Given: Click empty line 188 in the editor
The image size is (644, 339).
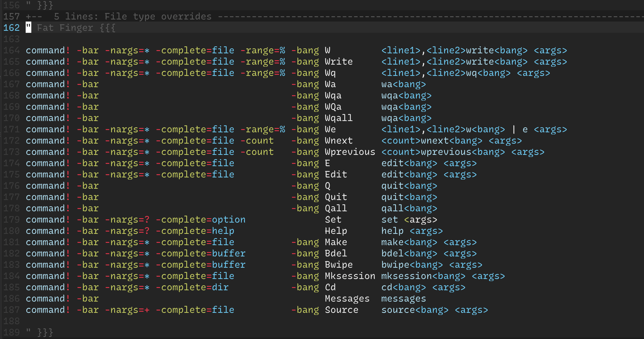Looking at the screenshot, I should (x=154, y=321).
